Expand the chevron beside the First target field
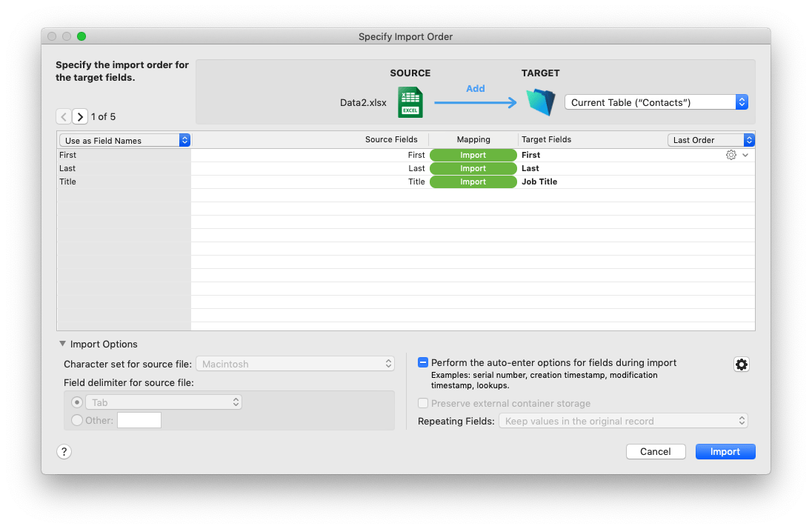 (x=745, y=155)
